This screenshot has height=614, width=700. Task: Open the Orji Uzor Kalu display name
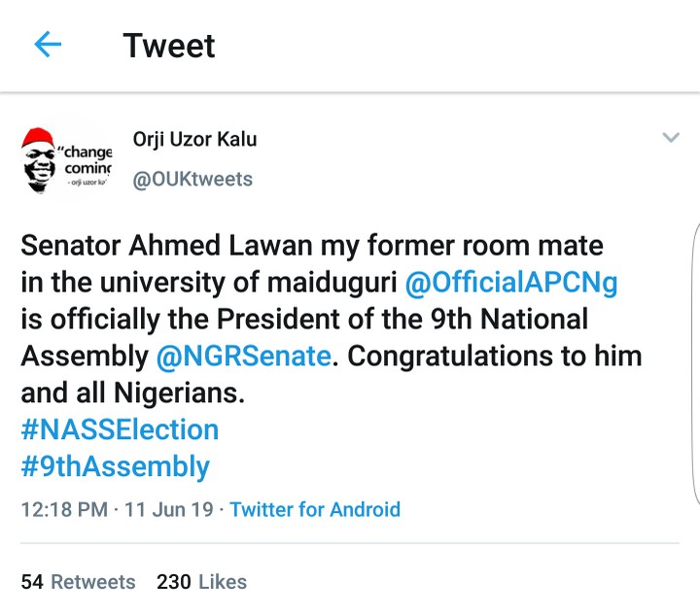[194, 139]
